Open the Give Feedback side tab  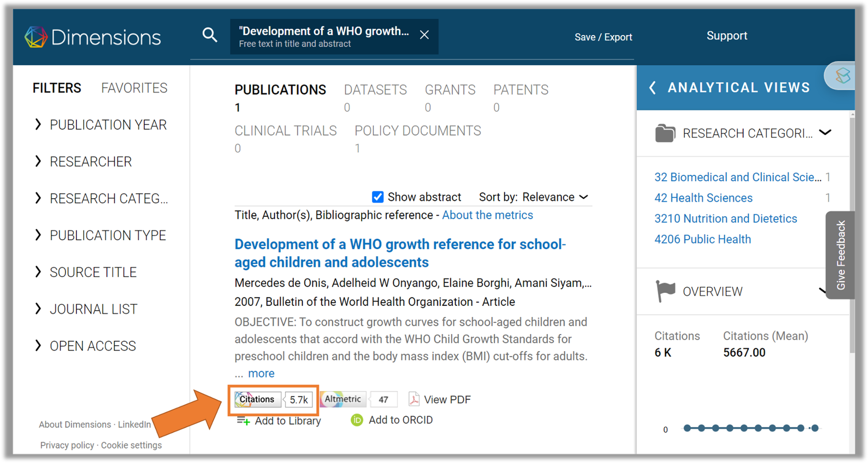pos(841,255)
